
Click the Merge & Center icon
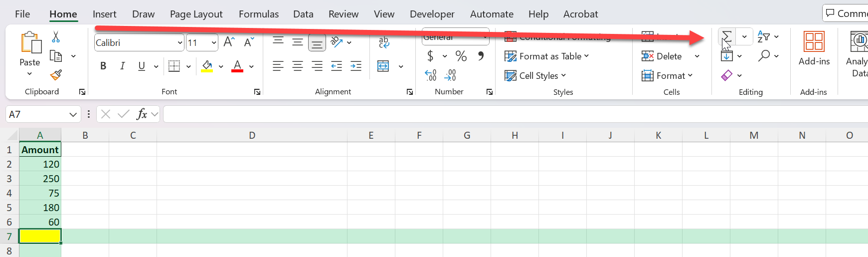click(x=383, y=66)
